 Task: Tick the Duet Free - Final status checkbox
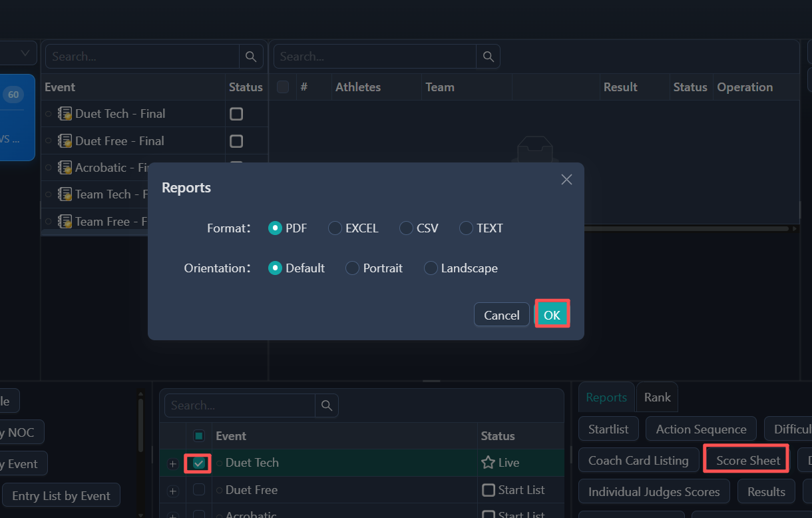236,141
